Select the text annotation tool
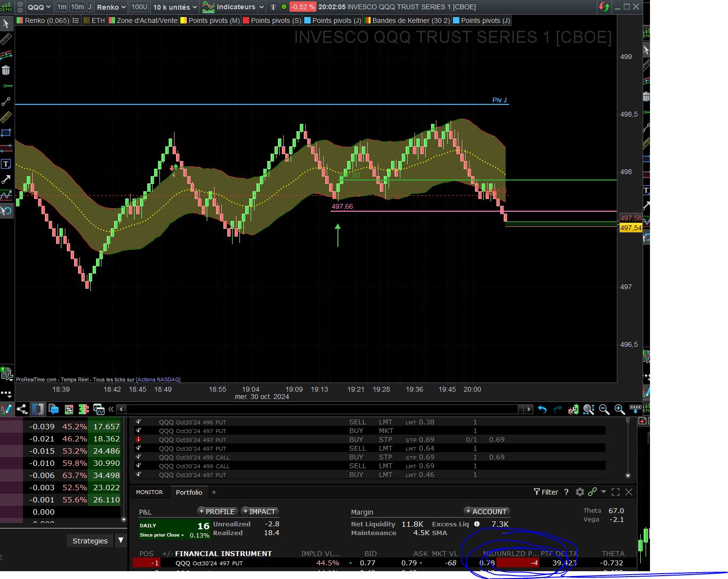728x579 pixels. (x=6, y=164)
